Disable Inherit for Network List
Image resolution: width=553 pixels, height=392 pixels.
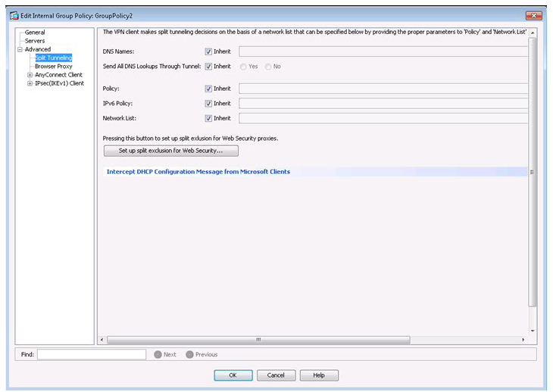coord(208,118)
